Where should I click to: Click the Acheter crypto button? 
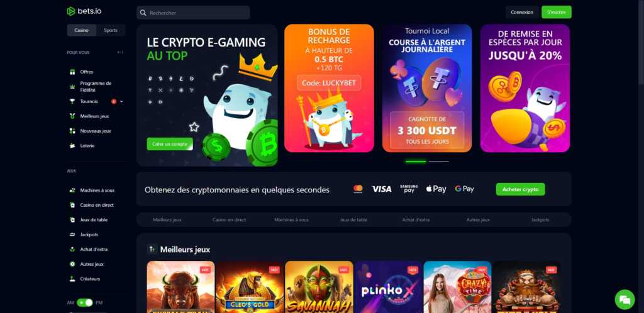coord(520,190)
